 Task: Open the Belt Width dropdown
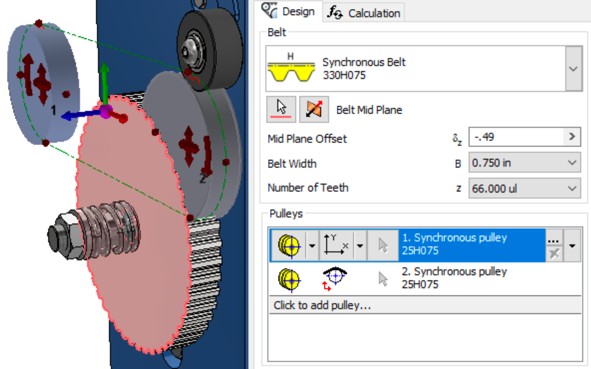click(x=524, y=163)
